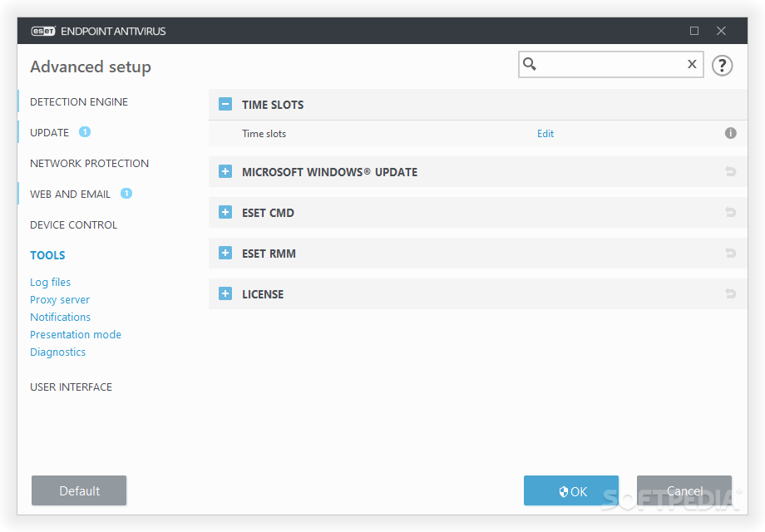Image resolution: width=765 pixels, height=532 pixels.
Task: Click the Advanced setup heading
Action: coord(91,66)
